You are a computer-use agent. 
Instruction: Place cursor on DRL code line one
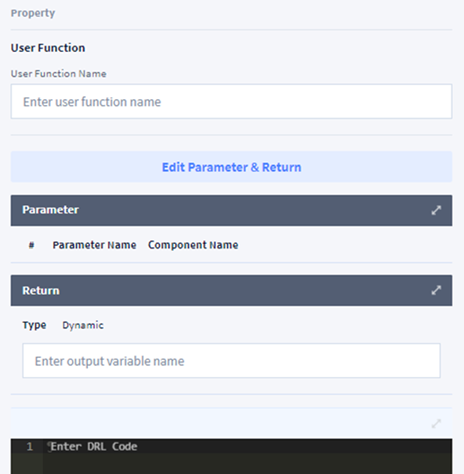[x=247, y=446]
